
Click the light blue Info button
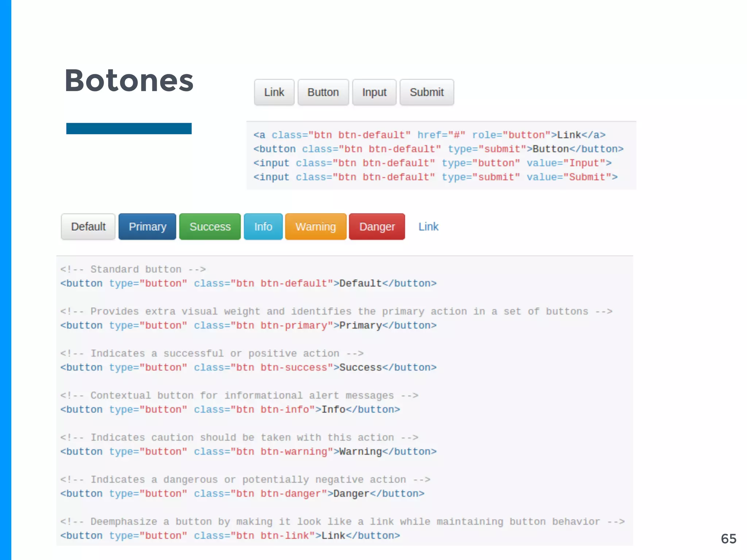coord(263,226)
